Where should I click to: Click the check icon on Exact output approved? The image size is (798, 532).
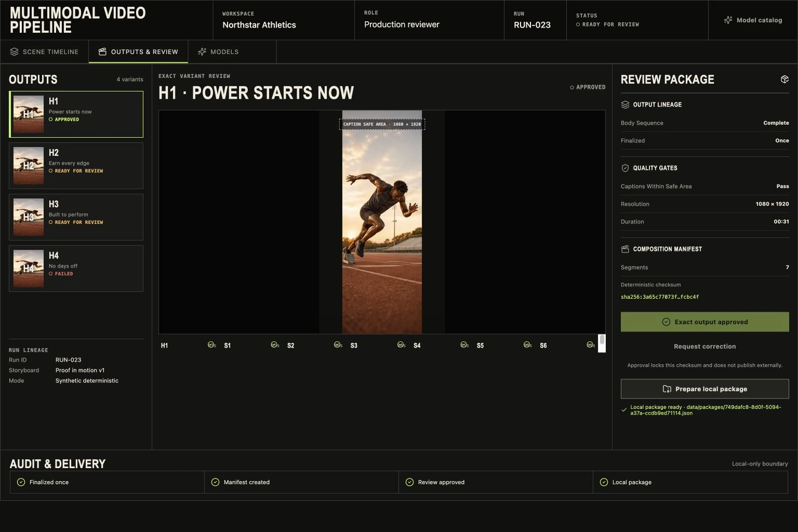tap(666, 322)
